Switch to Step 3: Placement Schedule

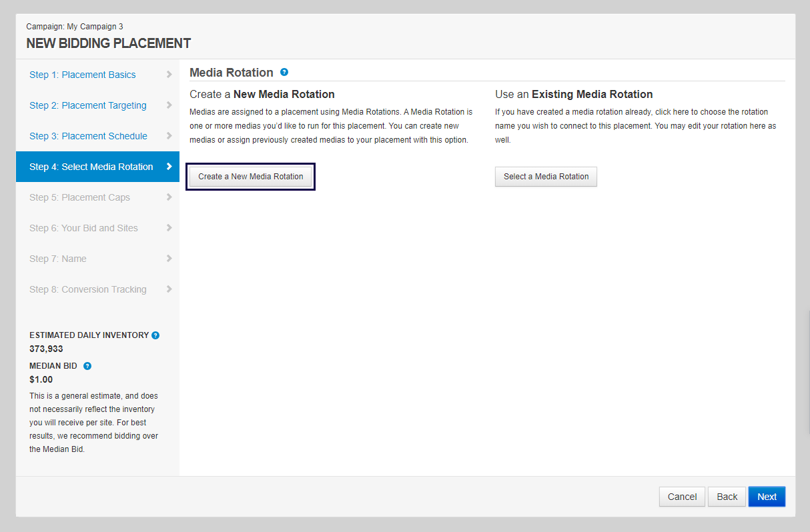click(x=88, y=136)
